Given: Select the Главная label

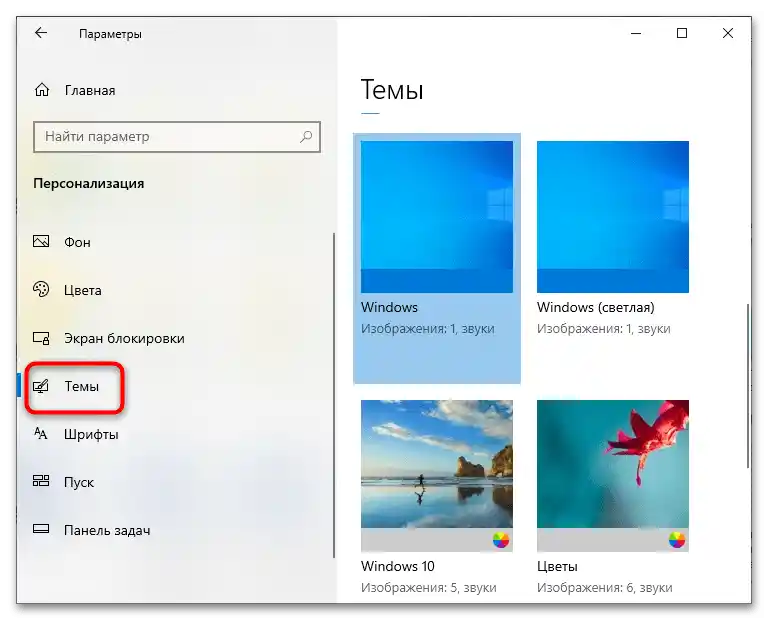Looking at the screenshot, I should pos(90,91).
